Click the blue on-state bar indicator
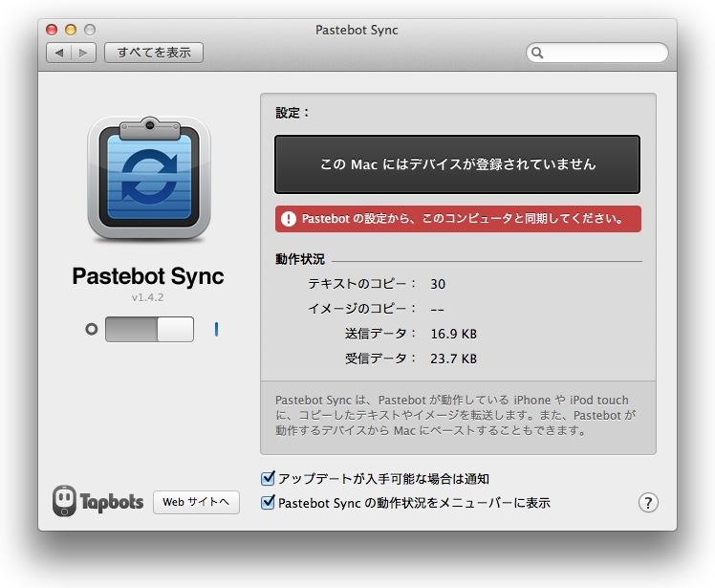Viewport: 715px width, 588px height. (x=216, y=330)
